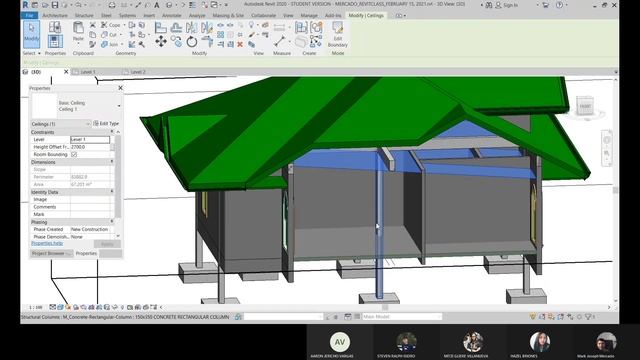Click the filter icon in status bar
The height and width of the screenshot is (360, 640).
pyautogui.click(x=589, y=316)
